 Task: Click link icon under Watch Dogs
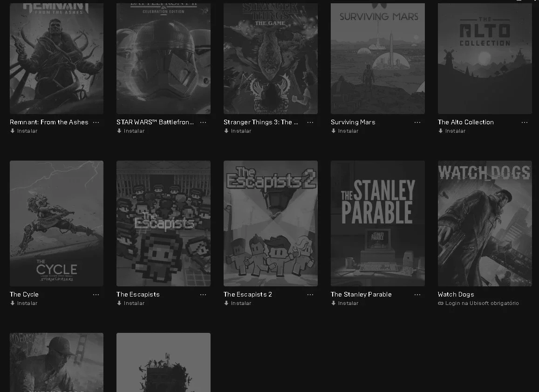[x=440, y=303]
